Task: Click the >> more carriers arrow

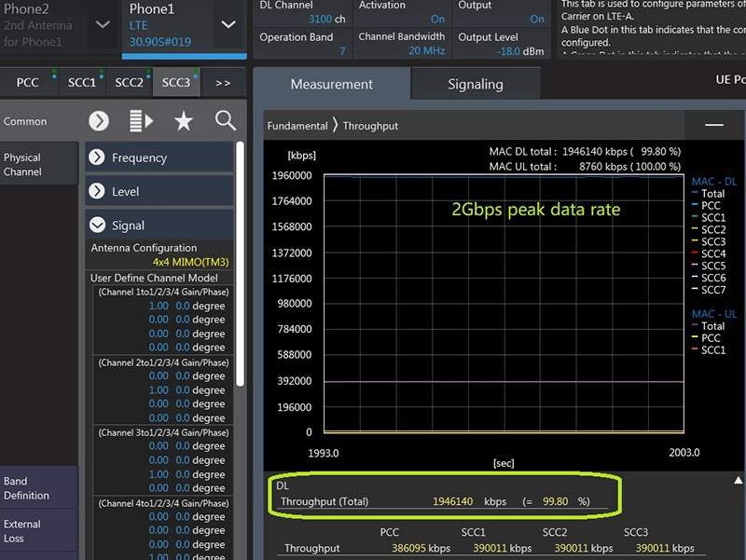Action: 223,83
